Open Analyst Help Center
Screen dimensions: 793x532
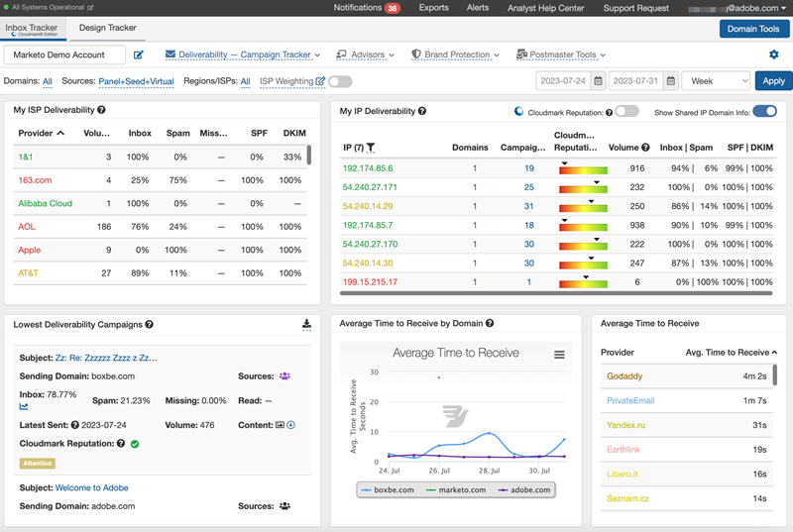[546, 8]
